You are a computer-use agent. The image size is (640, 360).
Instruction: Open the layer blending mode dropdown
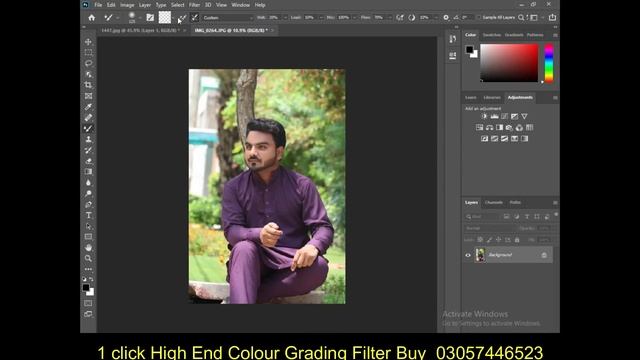(491, 228)
